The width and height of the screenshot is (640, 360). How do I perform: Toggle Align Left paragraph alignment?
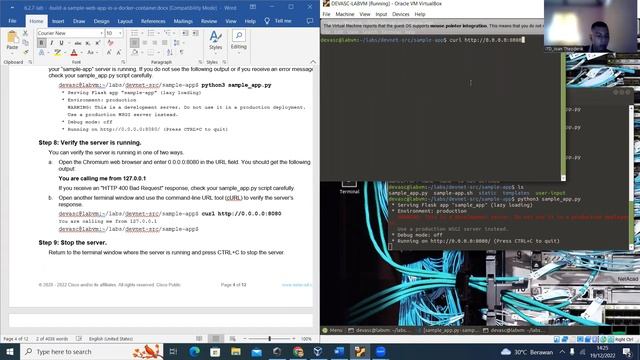pos(134,42)
